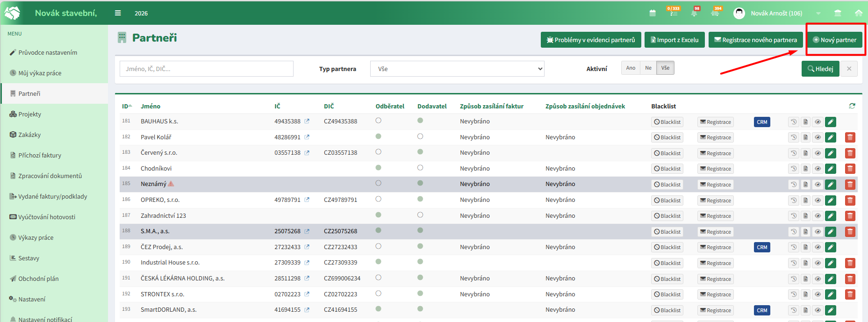Edit Industrial House s.r.o. with pencil icon
Viewport: 868px width, 322px height.
(x=831, y=263)
